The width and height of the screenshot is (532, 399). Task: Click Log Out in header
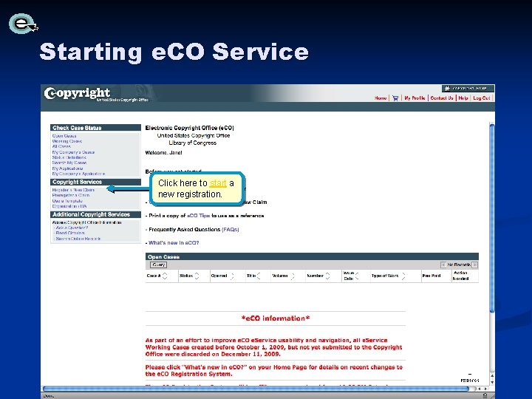point(482,98)
